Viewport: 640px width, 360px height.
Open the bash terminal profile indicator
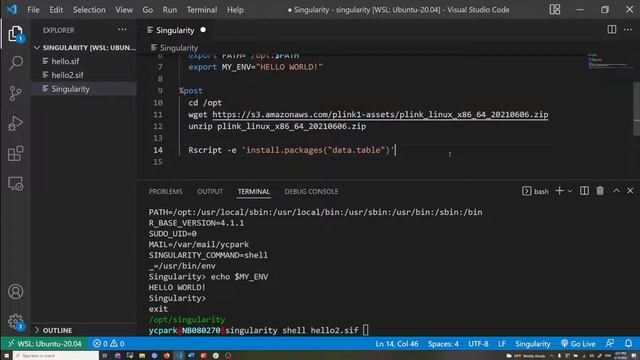(535, 191)
